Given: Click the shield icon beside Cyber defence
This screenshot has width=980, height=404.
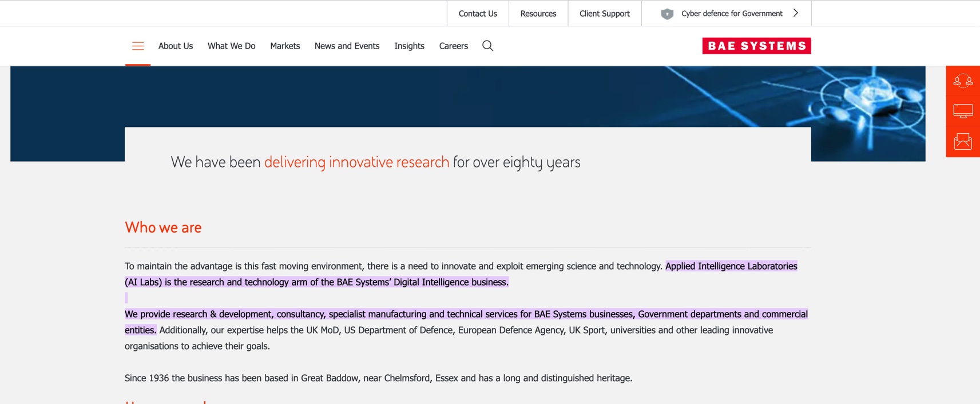Looking at the screenshot, I should [x=667, y=14].
